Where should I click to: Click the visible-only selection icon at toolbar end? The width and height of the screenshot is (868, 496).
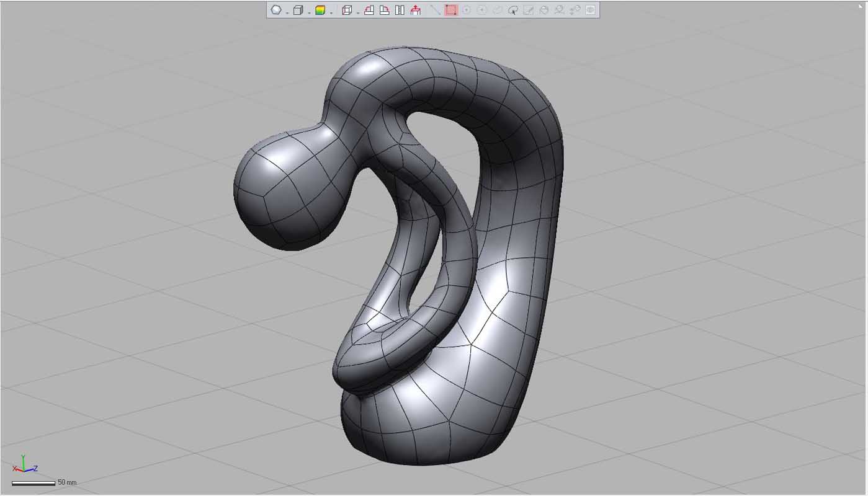tap(590, 10)
